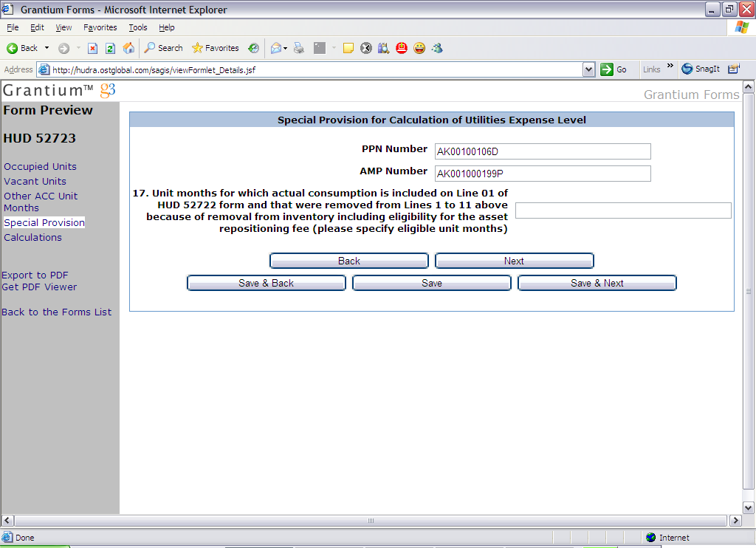
Task: Click Get PDF Viewer link
Action: [39, 287]
